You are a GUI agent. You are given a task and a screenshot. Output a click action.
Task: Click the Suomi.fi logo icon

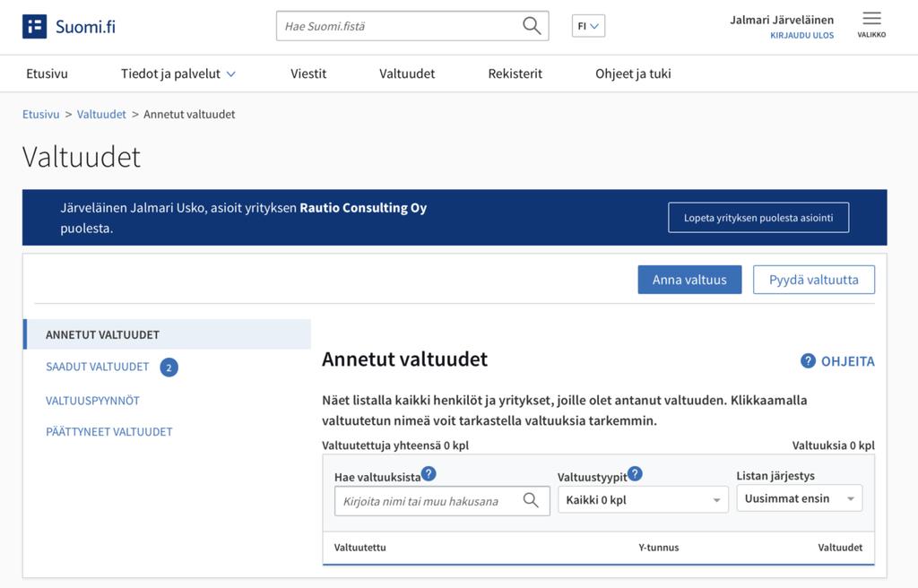coord(35,26)
